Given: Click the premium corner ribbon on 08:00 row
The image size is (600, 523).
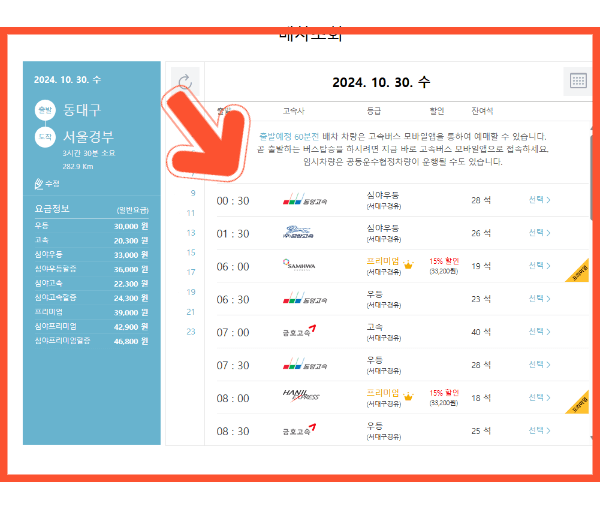Looking at the screenshot, I should tap(580, 405).
